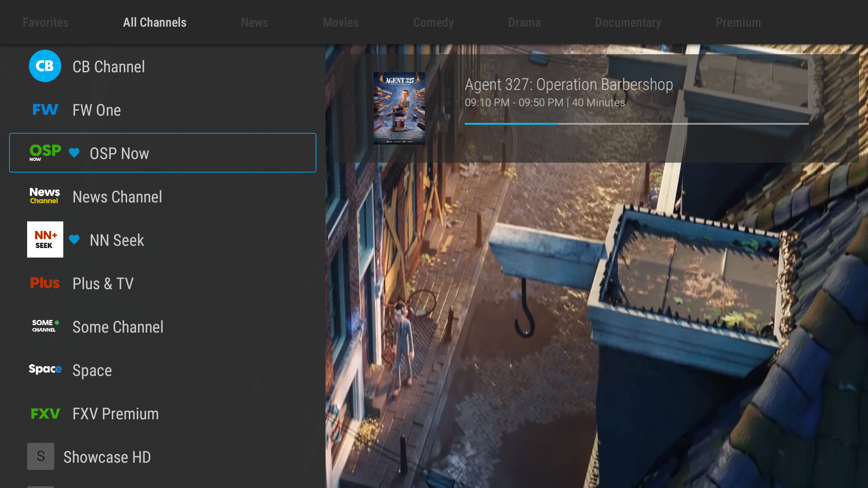The width and height of the screenshot is (868, 488).
Task: Click the program progress bar
Action: coord(637,123)
